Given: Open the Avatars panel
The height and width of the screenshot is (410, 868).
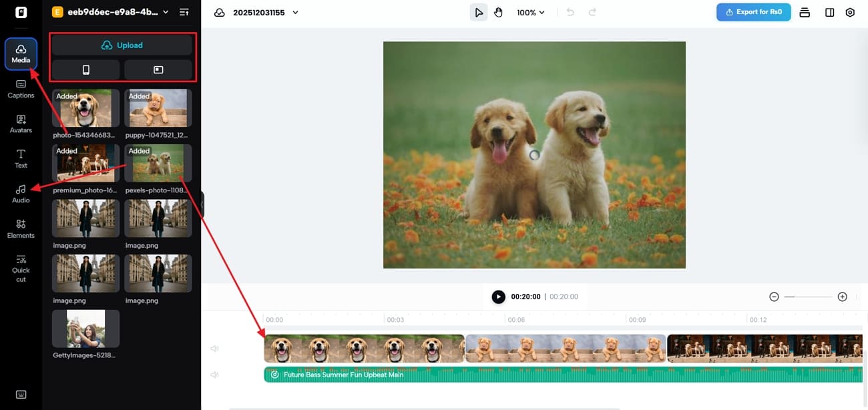Looking at the screenshot, I should coord(21,124).
